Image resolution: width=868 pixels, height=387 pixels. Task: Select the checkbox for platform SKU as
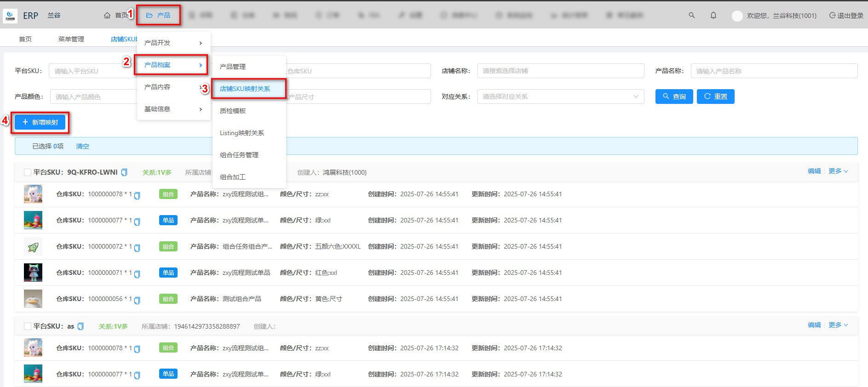tap(28, 326)
